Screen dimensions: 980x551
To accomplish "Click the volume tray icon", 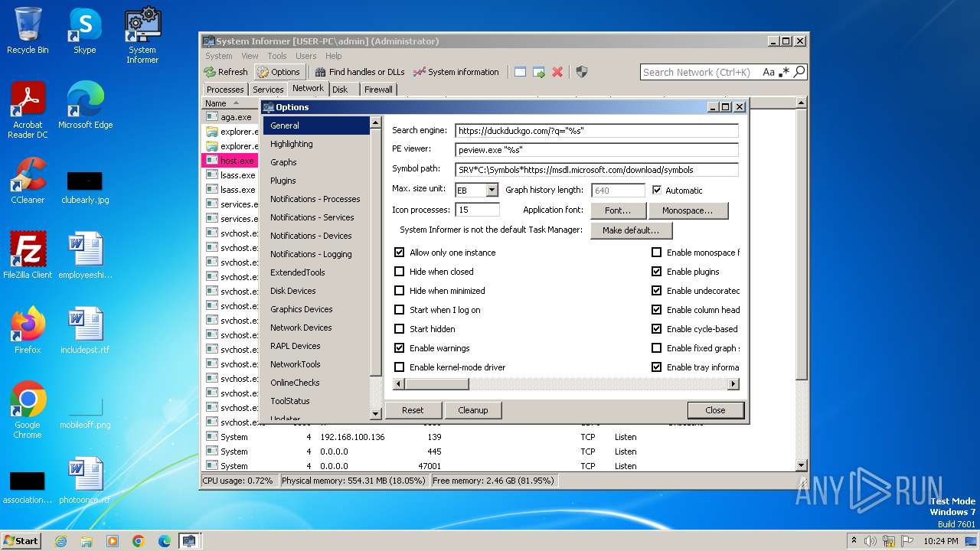I will click(x=871, y=541).
